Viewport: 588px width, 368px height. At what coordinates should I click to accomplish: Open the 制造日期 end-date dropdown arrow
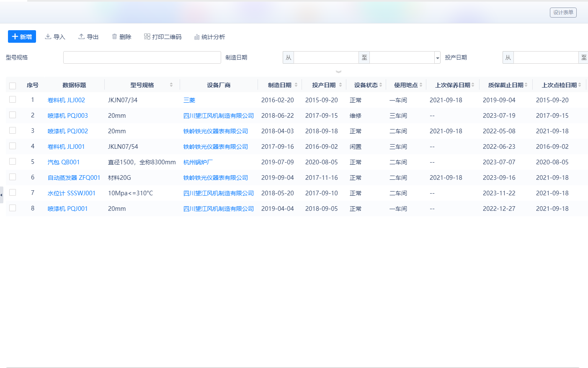tap(437, 58)
